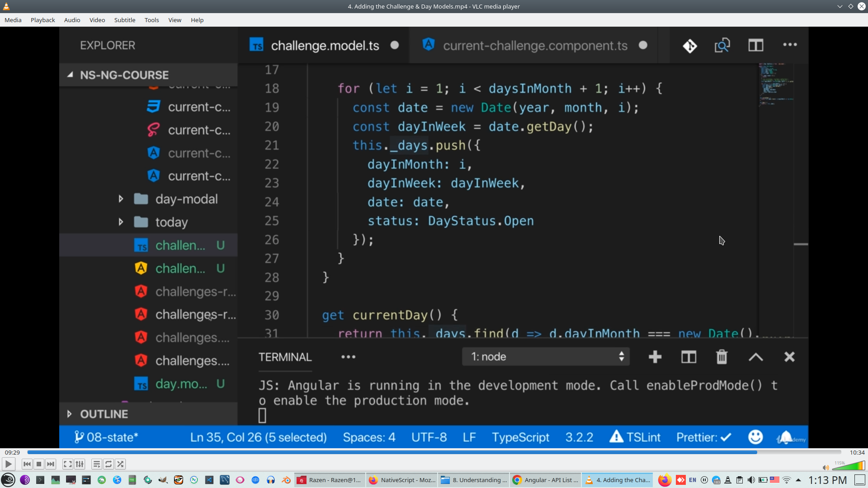Switch to Angular - API List taskbar window

(545, 480)
